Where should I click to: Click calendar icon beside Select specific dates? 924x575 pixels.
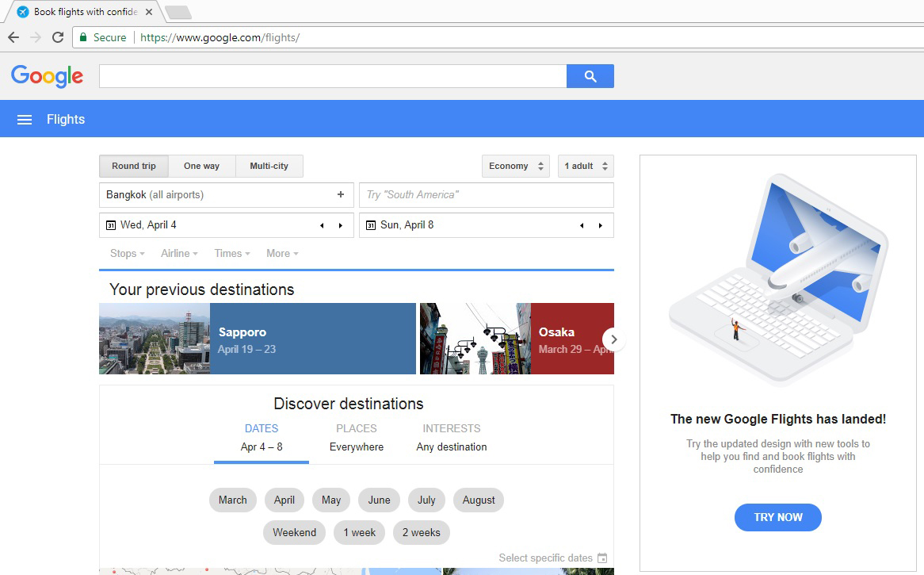[602, 558]
